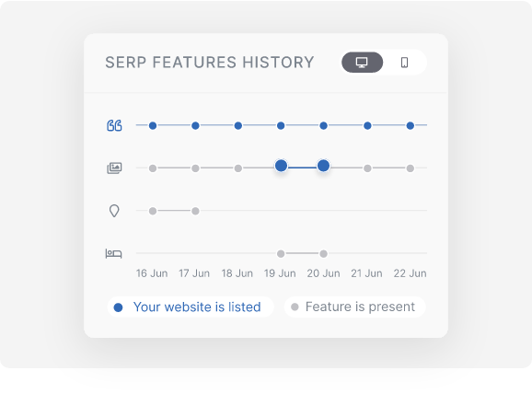Toggle 'Feature is present' legend

click(354, 307)
